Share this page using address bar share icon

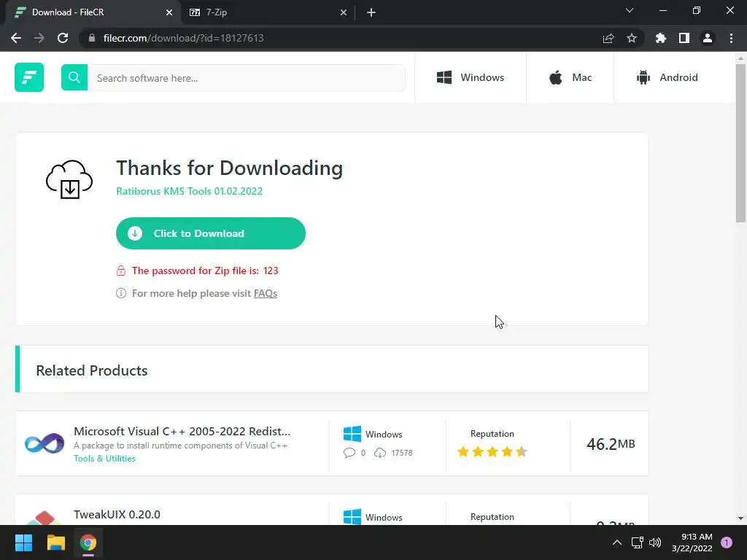coord(608,38)
